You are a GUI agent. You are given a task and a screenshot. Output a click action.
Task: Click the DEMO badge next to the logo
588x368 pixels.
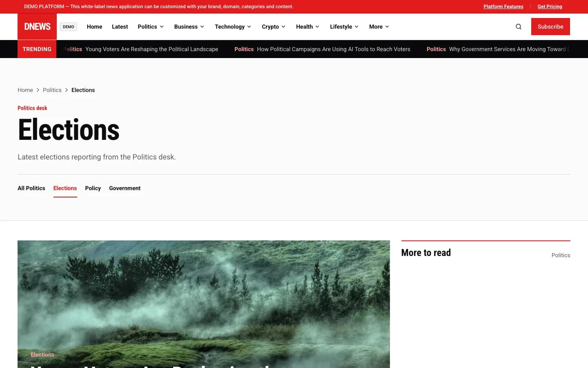[x=69, y=27]
